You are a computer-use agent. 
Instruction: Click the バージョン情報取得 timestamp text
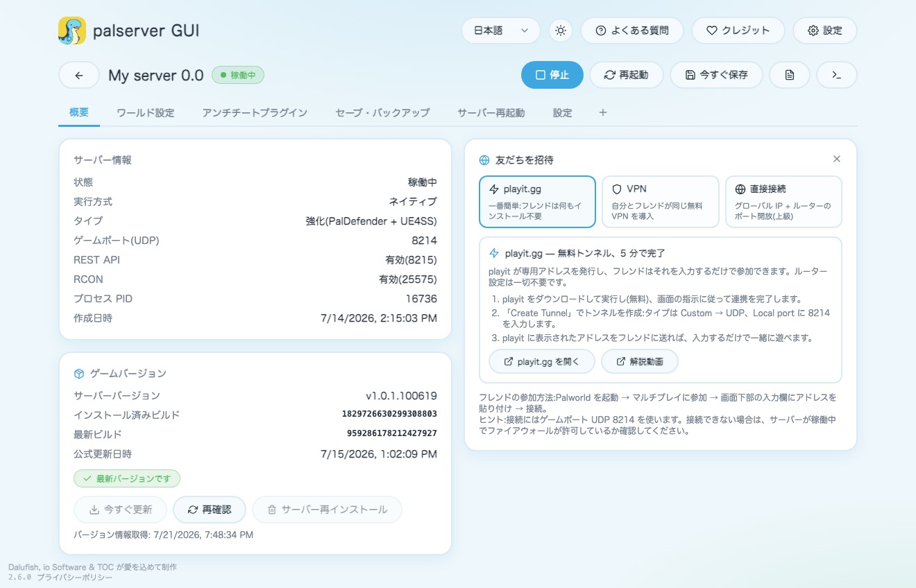pos(164,535)
